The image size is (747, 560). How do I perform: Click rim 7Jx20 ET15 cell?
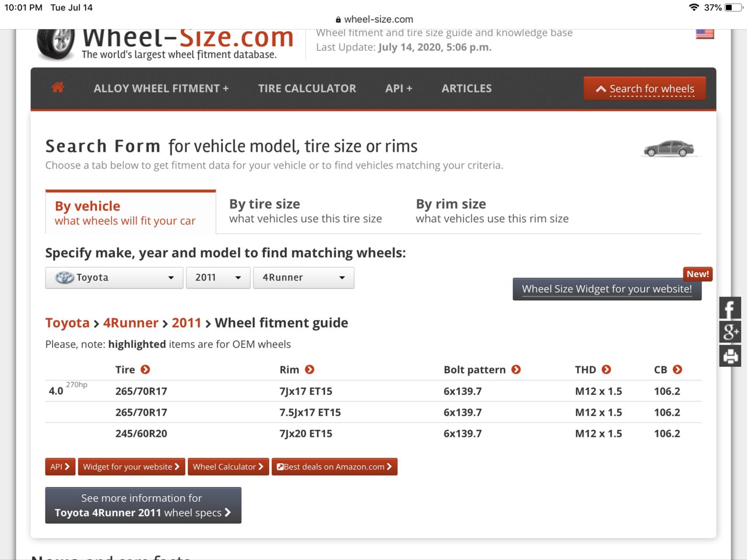coord(306,433)
